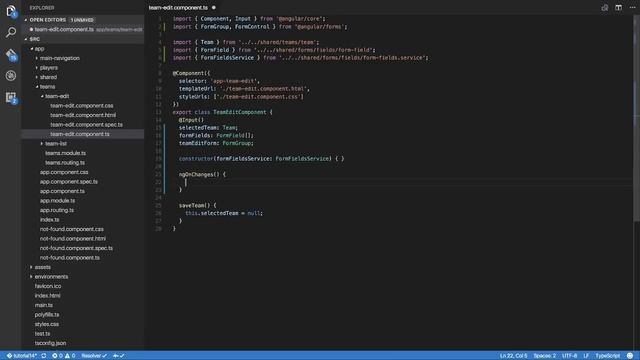
Task: Open app.component.css file
Action: tap(64, 172)
